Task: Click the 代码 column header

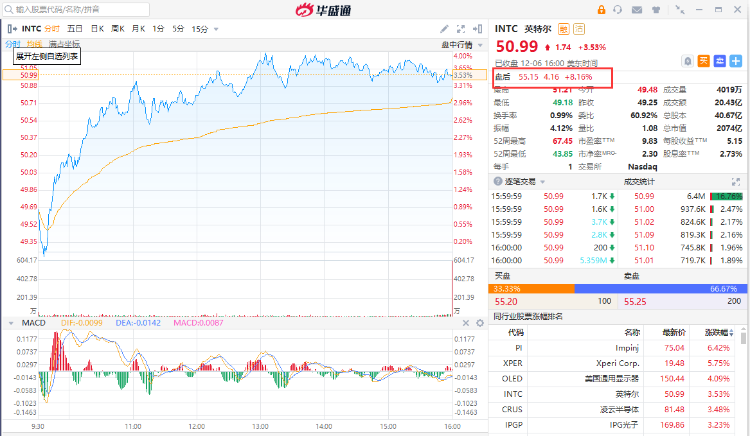Action: 516,332
